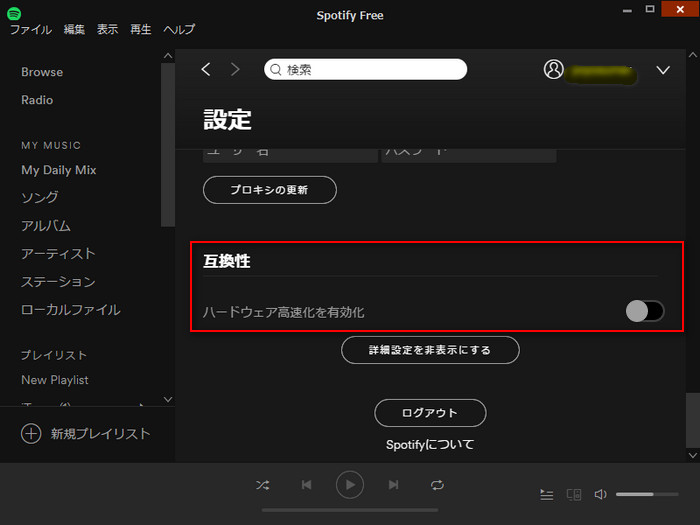Click sidebar scroll up arrow
Image resolution: width=700 pixels, height=525 pixels.
tap(168, 56)
